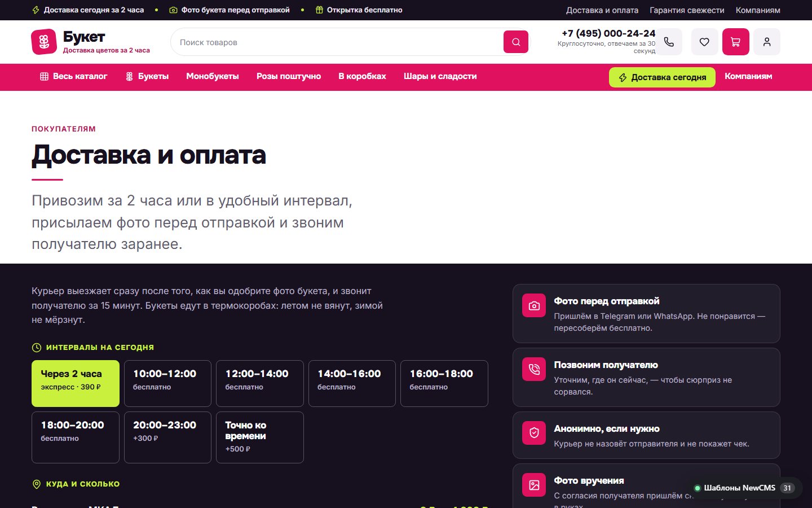Click the Доставка и оплата page heading
Viewport: 812px width, 508px height.
149,155
